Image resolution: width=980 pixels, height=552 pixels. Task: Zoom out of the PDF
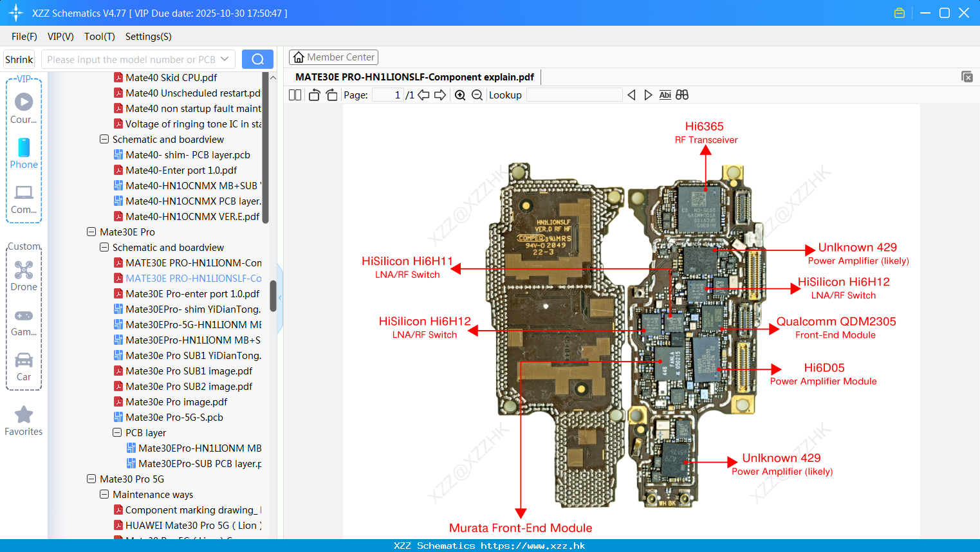tap(477, 95)
